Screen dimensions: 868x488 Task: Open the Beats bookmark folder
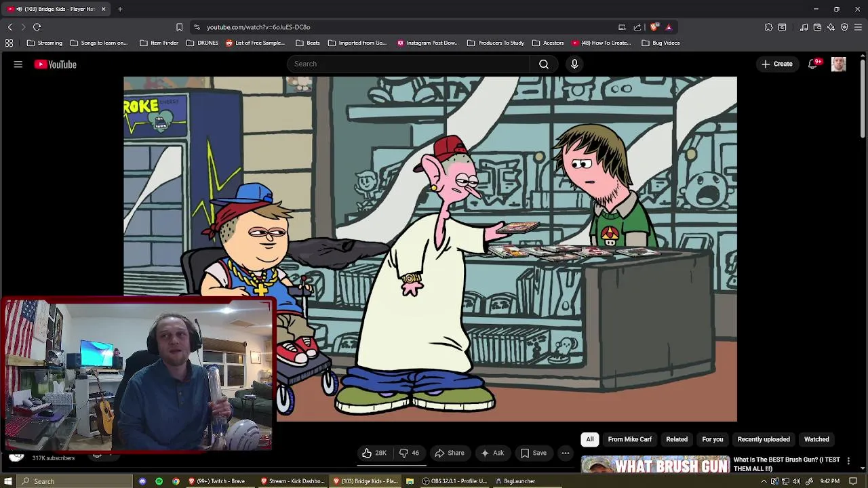pos(308,43)
